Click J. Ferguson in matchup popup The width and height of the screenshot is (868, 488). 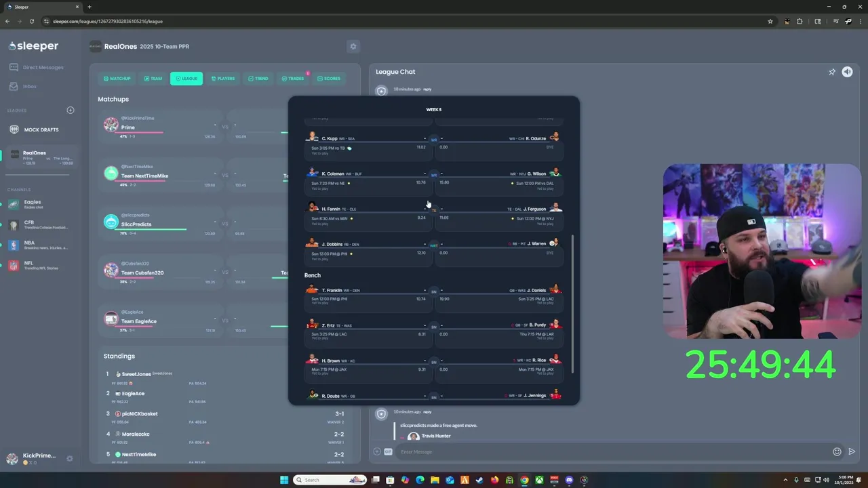click(535, 209)
